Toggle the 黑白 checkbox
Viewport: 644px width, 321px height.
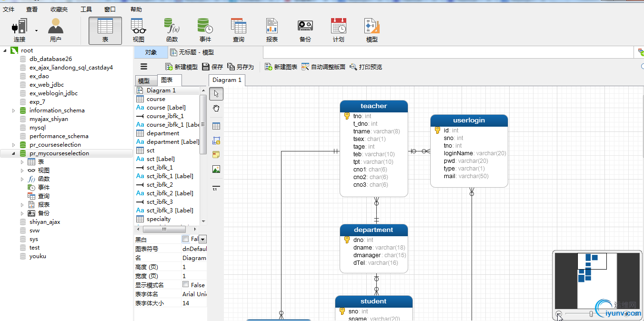186,239
